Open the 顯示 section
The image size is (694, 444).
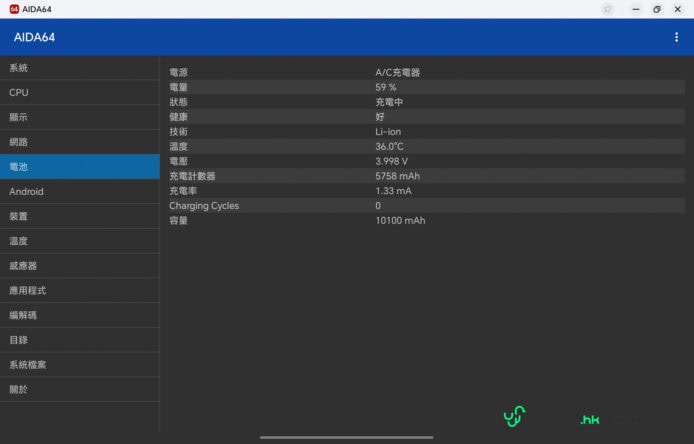(x=80, y=117)
